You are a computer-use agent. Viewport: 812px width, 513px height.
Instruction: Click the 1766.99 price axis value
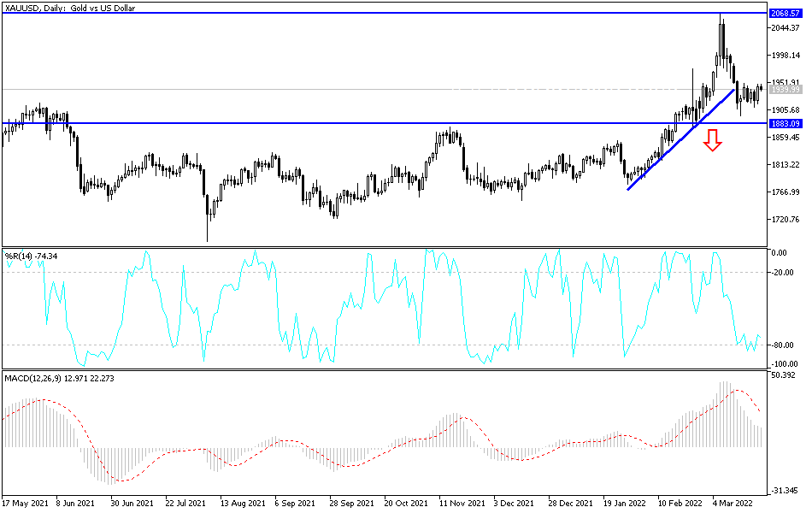tap(786, 192)
